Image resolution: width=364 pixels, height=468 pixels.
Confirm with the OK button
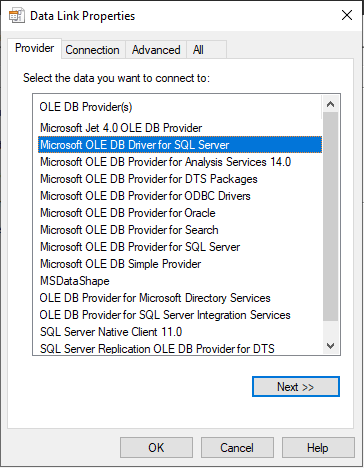click(156, 448)
